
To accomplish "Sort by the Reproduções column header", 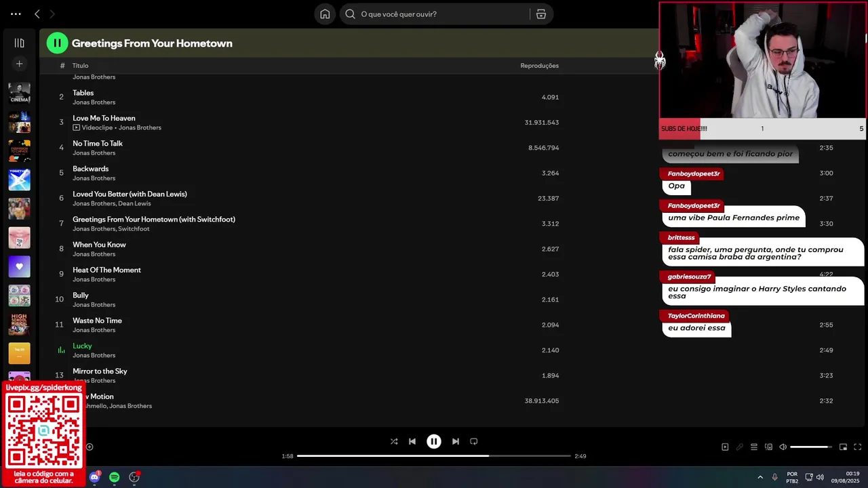I will pos(540,66).
